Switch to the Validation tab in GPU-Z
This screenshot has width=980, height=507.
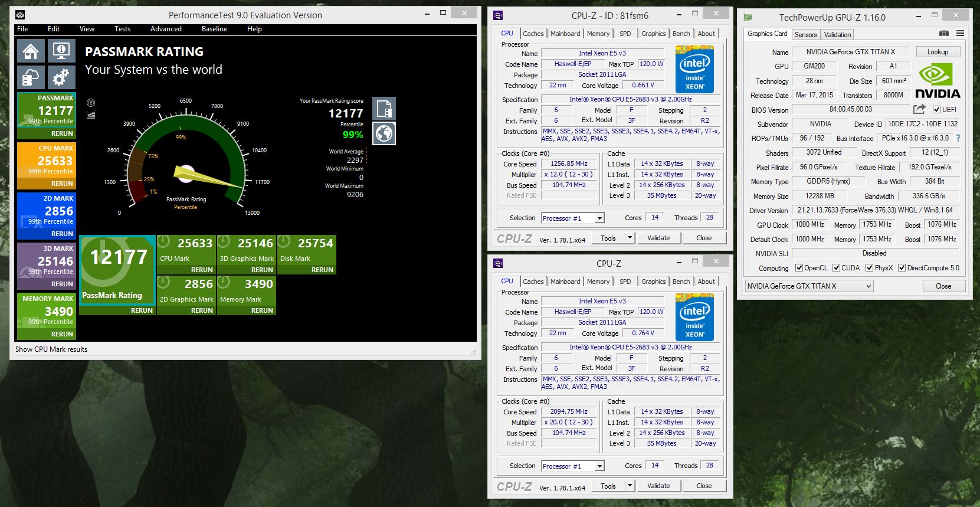coord(837,35)
